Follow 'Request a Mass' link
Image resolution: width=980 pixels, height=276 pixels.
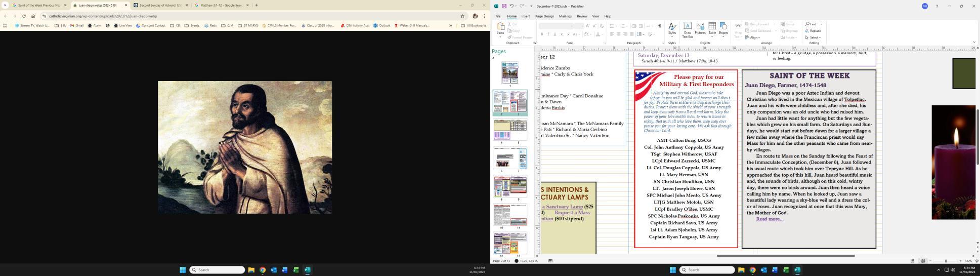572,213
